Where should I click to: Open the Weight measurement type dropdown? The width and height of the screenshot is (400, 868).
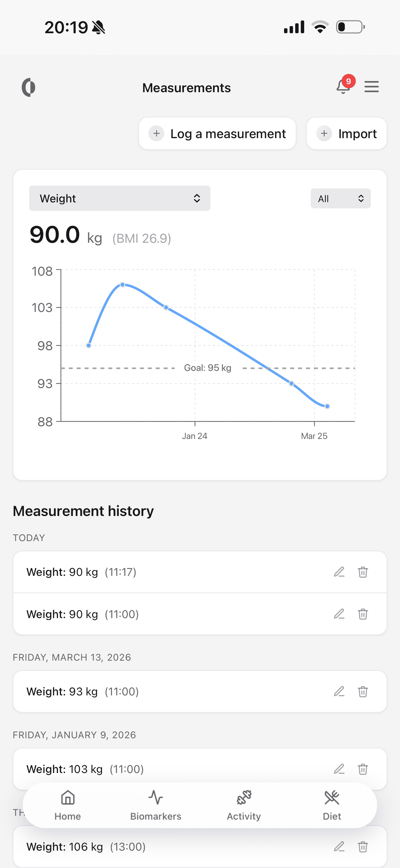[119, 198]
